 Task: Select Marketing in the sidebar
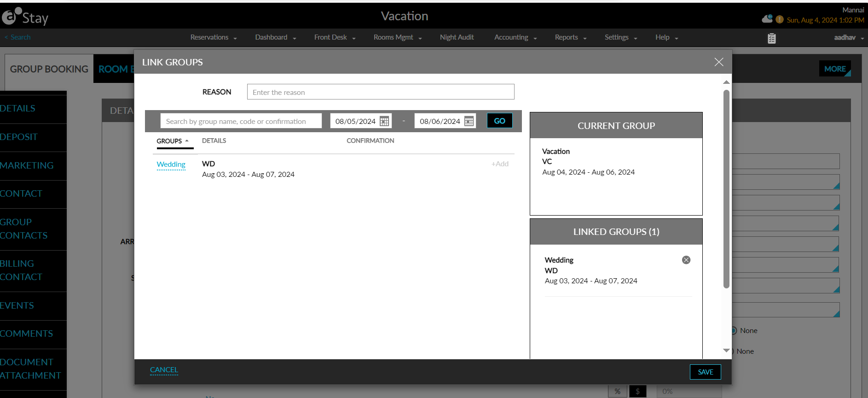(33, 166)
